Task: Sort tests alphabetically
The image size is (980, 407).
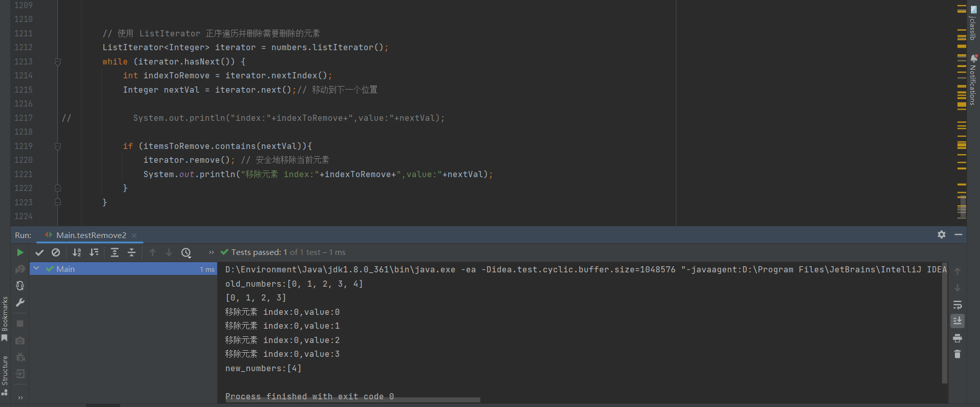Action: (x=77, y=252)
